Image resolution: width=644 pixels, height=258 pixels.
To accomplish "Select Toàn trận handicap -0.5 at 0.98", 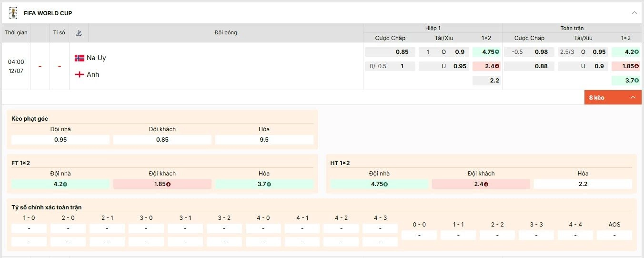I will click(529, 52).
